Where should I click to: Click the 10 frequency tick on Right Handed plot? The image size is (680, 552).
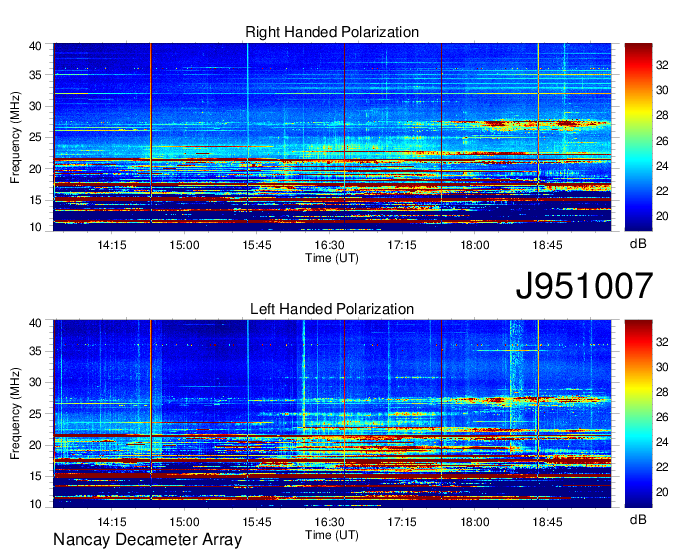35,227
